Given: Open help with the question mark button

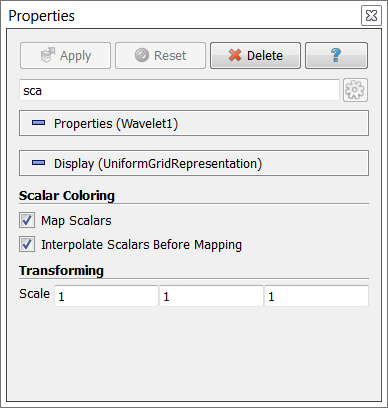Looking at the screenshot, I should point(336,56).
